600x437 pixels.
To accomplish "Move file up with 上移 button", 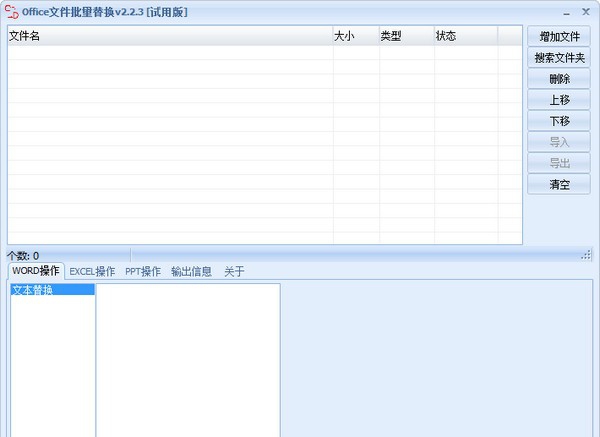I will pos(559,100).
